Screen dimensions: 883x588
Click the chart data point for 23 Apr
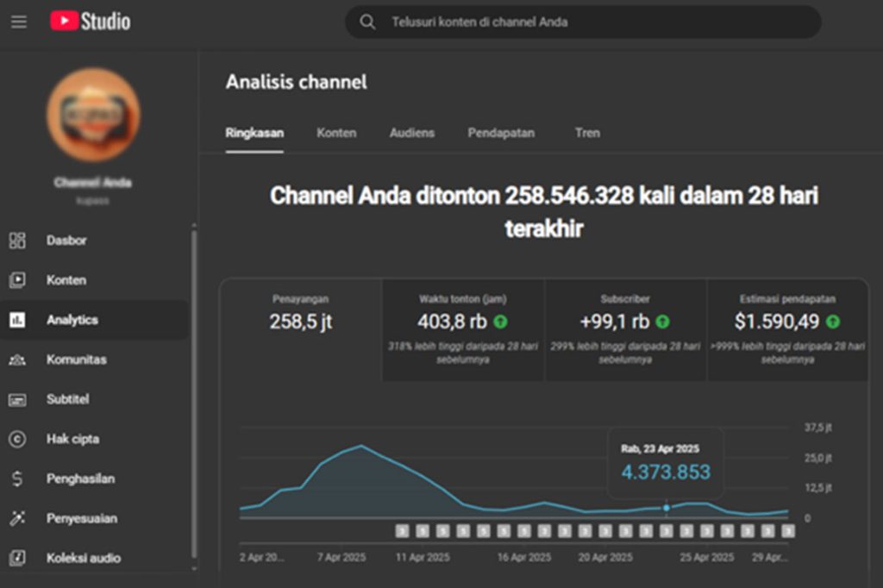point(667,508)
